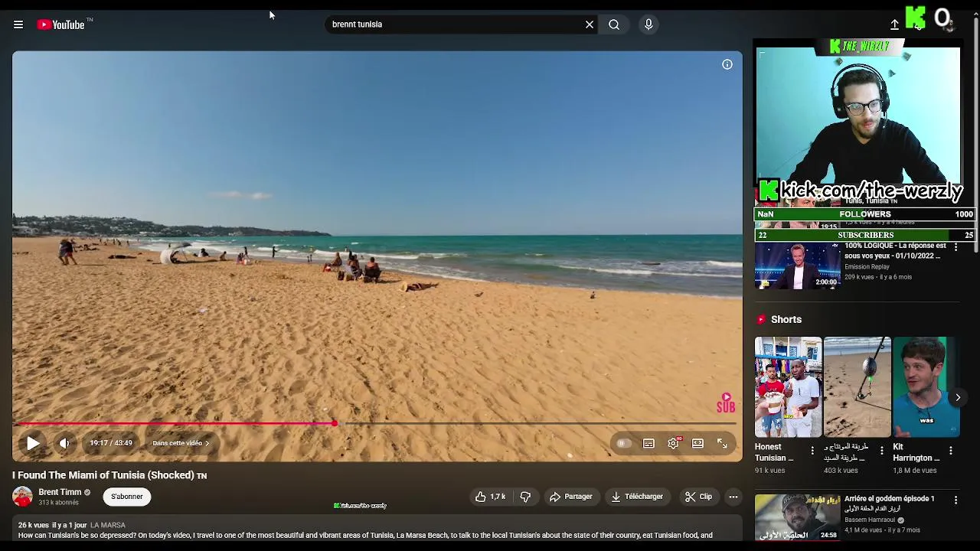Open 'Kit Harrington' short
Screen dimensions: 980x551
(926, 387)
